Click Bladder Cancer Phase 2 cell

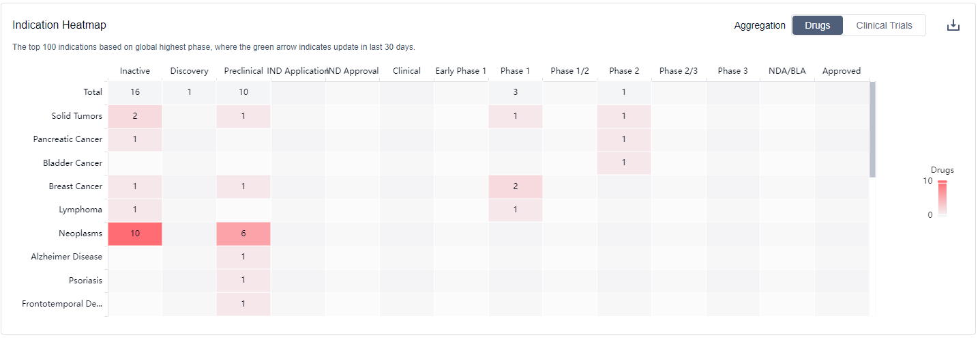pyautogui.click(x=624, y=163)
